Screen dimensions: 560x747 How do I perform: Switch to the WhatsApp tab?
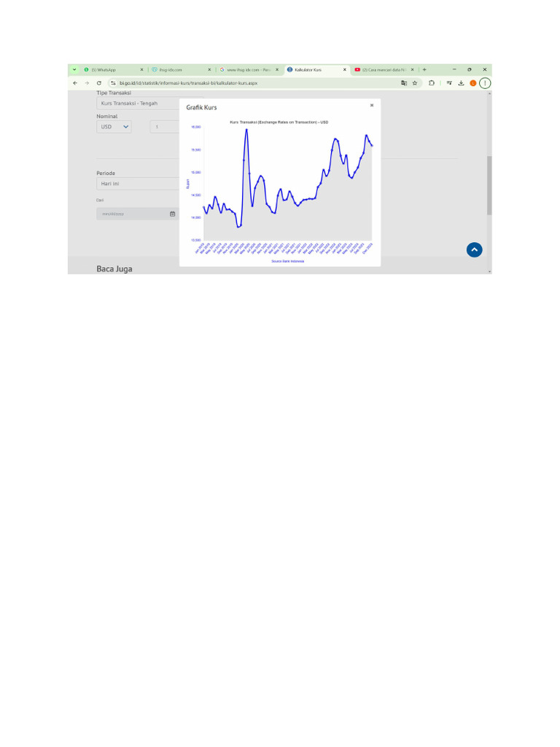tap(109, 70)
